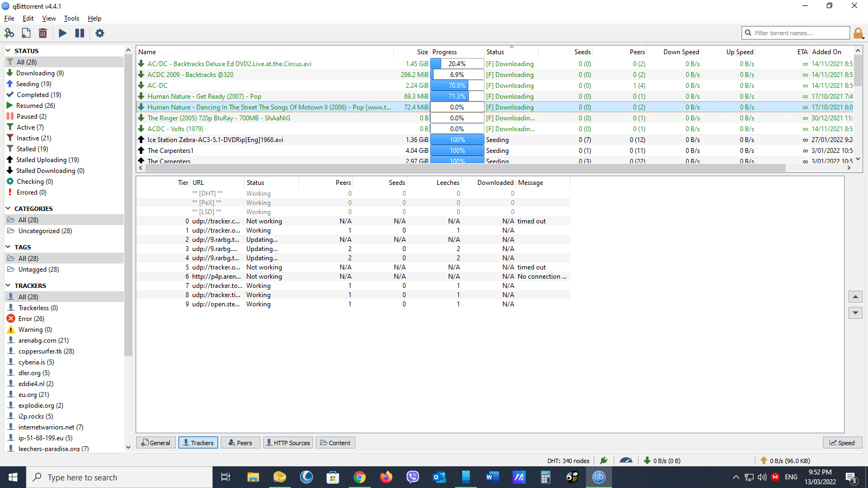868x488 pixels.
Task: Collapse the STATUS filter section
Action: point(8,50)
